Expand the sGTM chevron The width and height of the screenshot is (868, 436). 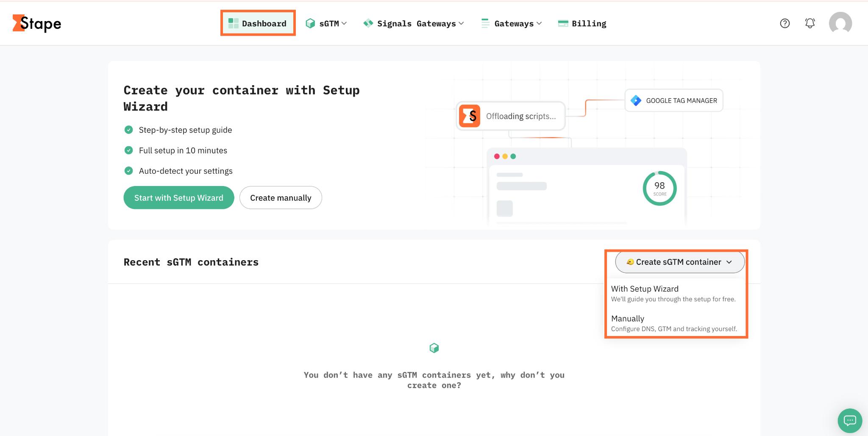tap(344, 23)
